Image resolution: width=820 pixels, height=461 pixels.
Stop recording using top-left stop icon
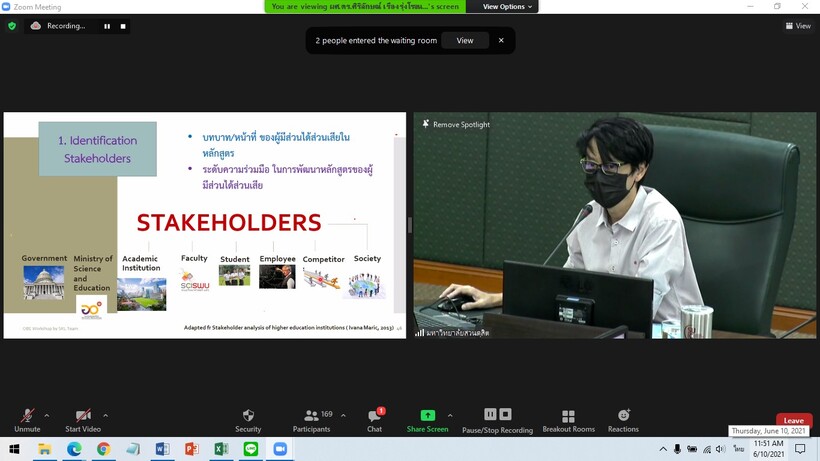point(123,26)
